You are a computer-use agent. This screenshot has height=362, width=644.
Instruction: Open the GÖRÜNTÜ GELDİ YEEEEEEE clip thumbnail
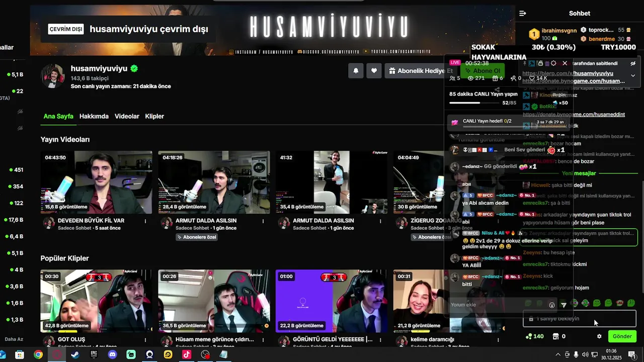pyautogui.click(x=332, y=301)
